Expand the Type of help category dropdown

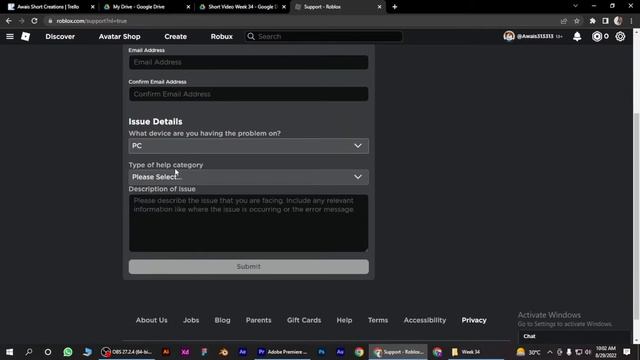[249, 177]
